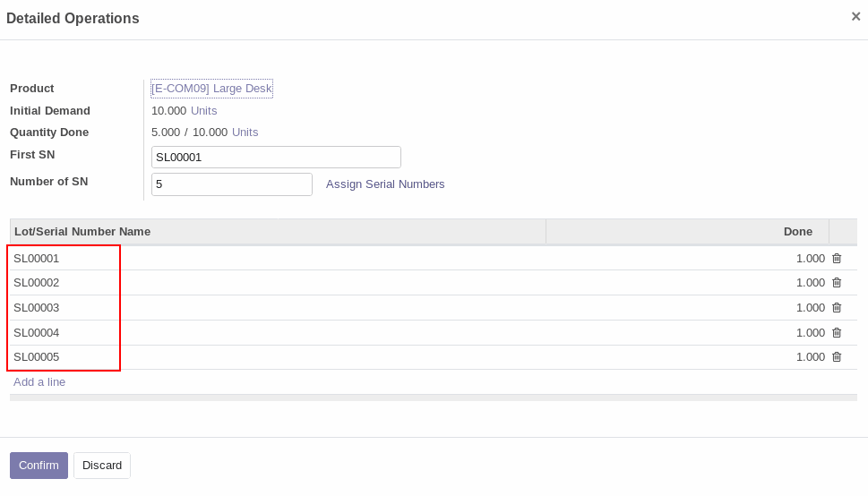Screen dimensions: 868x496
Task: Edit Done quantity for SL00002
Action: pos(687,283)
